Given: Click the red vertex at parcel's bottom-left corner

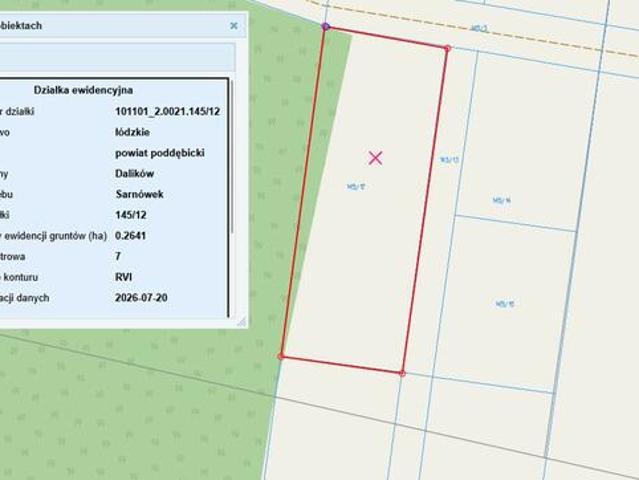Looking at the screenshot, I should click(x=281, y=357).
